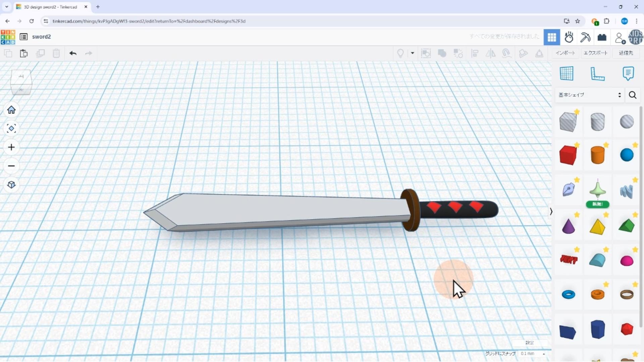The height and width of the screenshot is (362, 644).
Task: Toggle show all hidden objects lightbulb
Action: [x=400, y=53]
